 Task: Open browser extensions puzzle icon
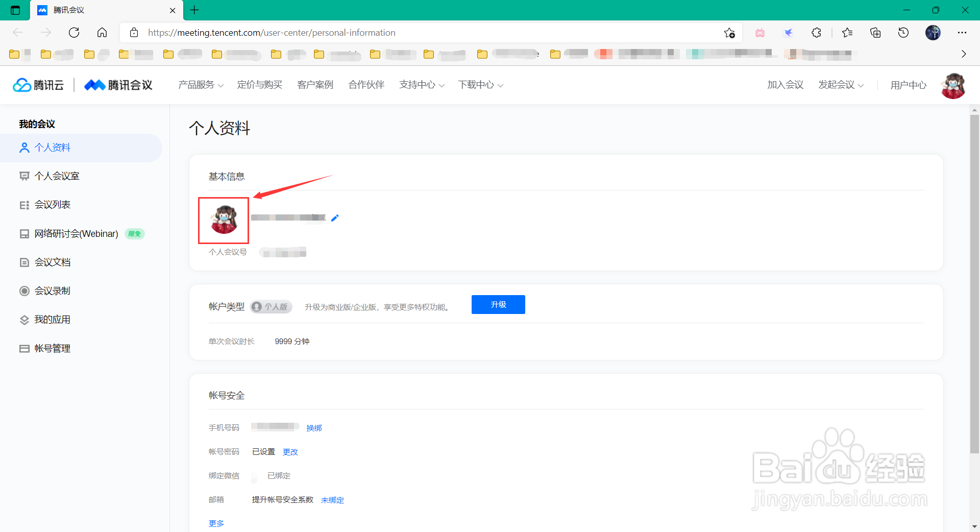[816, 33]
